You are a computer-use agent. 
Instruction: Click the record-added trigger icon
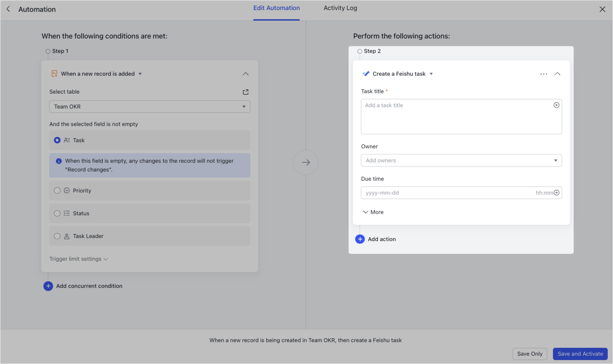[x=54, y=74]
